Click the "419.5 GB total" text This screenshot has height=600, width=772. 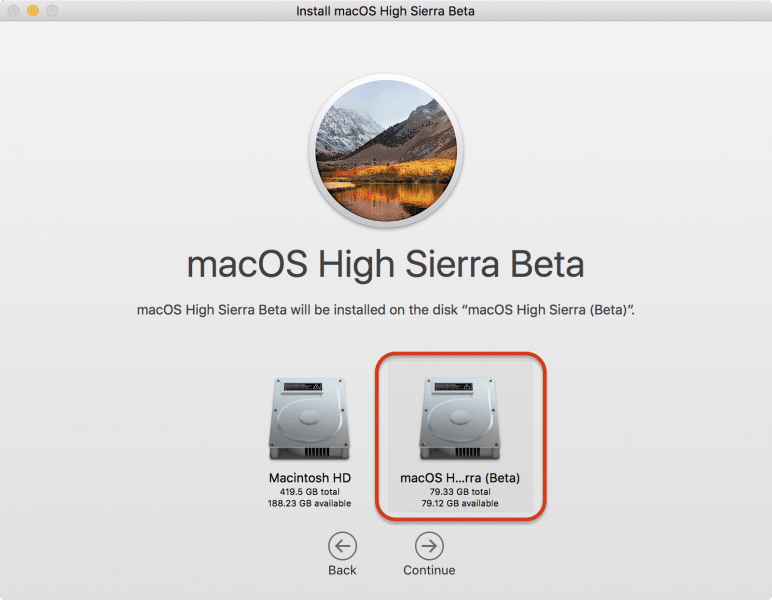[309, 491]
